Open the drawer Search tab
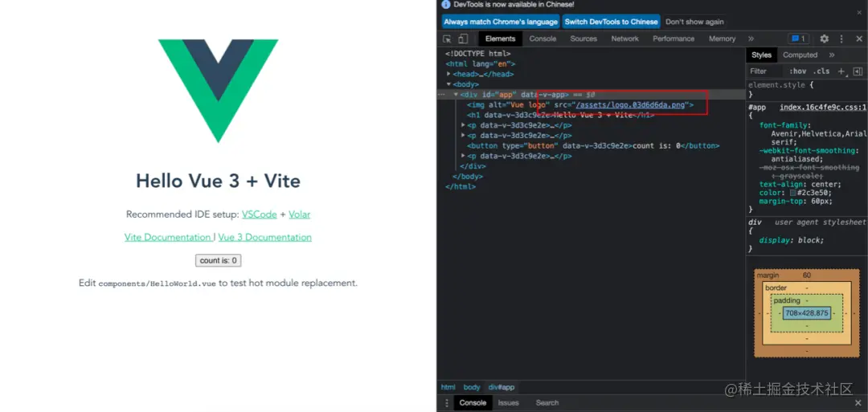 tap(547, 403)
